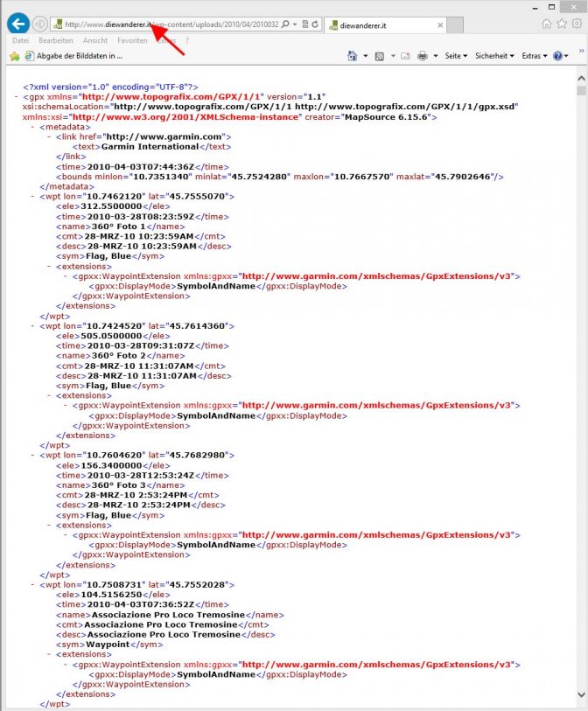Click elevation value 312.5500000
Image resolution: width=588 pixels, height=711 pixels.
112,206
